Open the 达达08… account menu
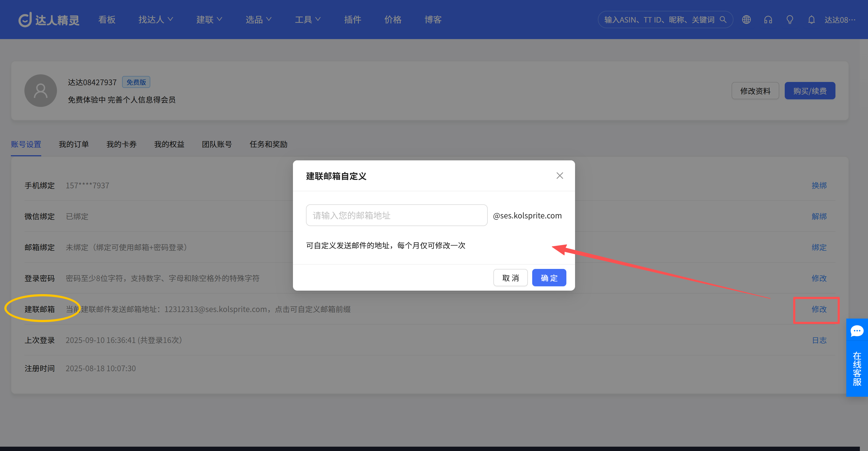The height and width of the screenshot is (451, 868). [840, 20]
